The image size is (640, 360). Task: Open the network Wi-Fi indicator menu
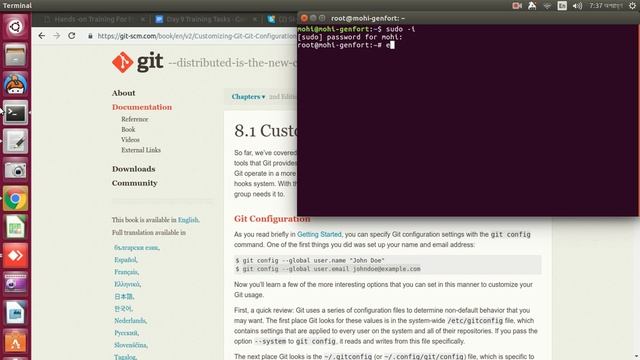click(547, 5)
